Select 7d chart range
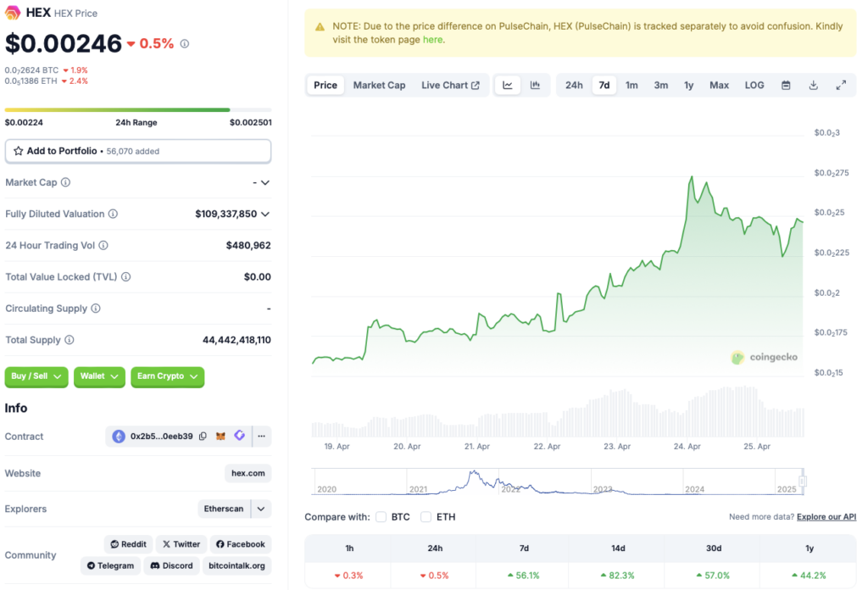 [x=604, y=86]
